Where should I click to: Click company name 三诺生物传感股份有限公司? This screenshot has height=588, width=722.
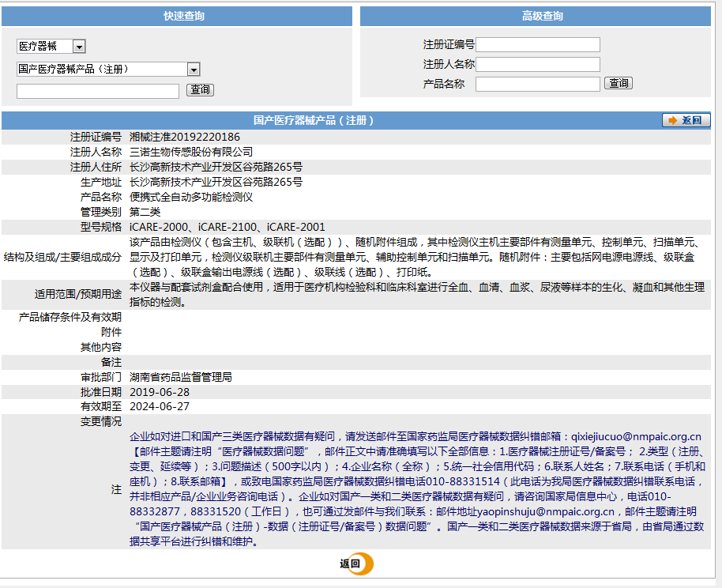click(191, 152)
